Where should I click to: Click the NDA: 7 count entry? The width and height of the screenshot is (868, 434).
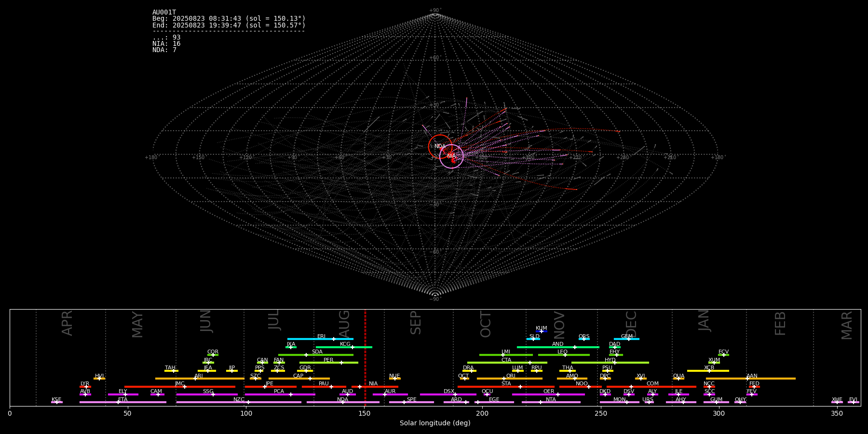[164, 50]
